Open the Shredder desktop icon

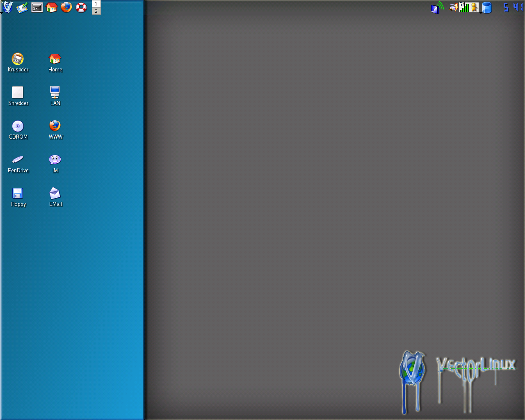pyautogui.click(x=18, y=96)
